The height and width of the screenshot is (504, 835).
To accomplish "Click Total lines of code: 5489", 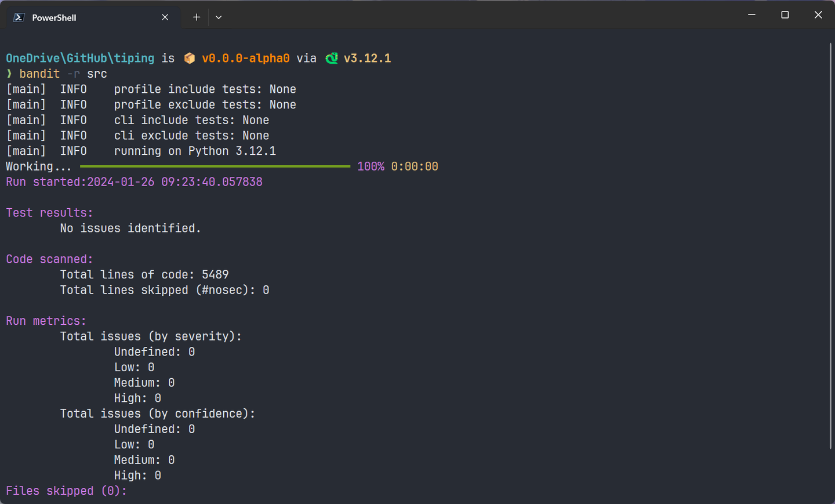I will click(144, 274).
